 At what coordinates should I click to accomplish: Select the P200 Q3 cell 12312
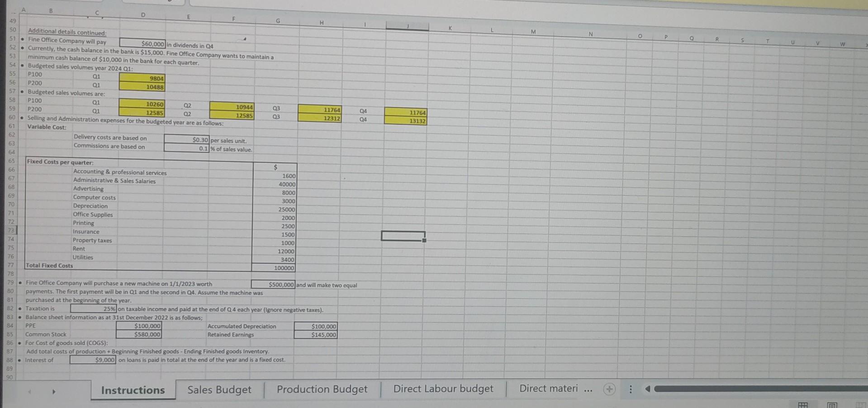(x=320, y=118)
